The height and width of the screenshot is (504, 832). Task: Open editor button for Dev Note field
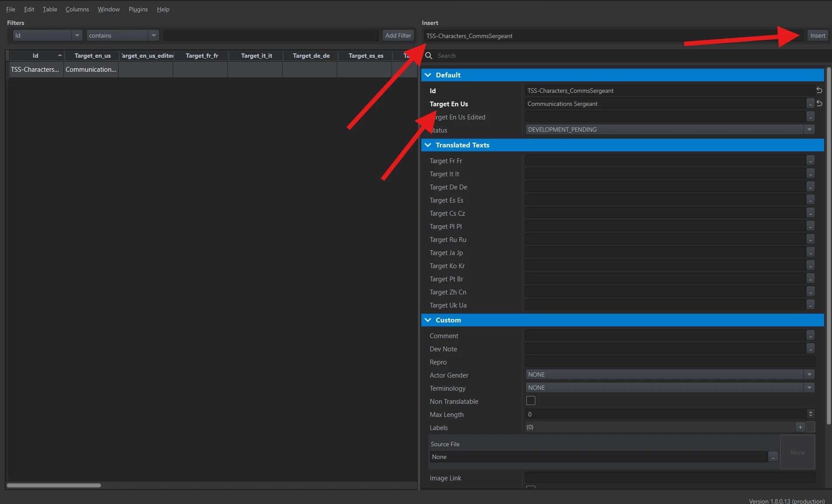click(x=811, y=349)
